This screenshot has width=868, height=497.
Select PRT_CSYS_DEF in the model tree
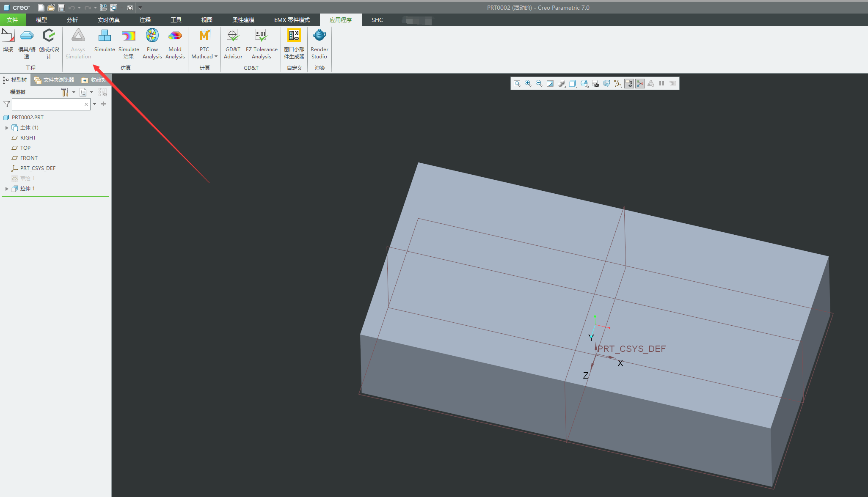(x=33, y=168)
